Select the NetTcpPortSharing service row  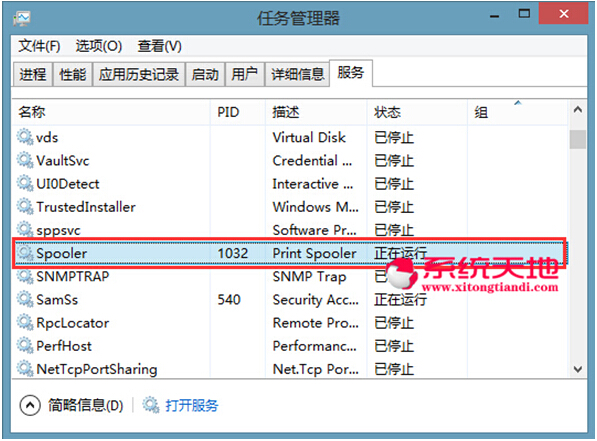pos(290,369)
